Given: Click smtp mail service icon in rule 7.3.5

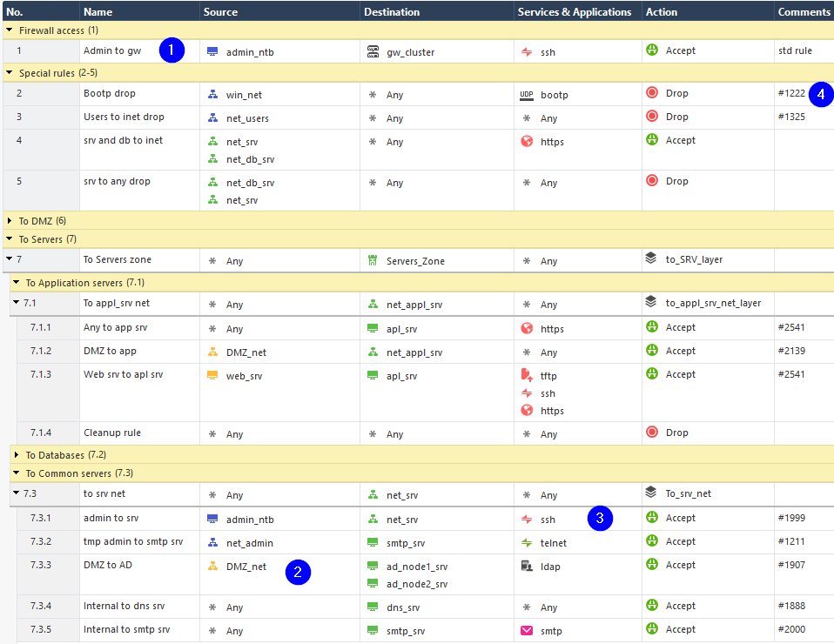Looking at the screenshot, I should [x=527, y=630].
